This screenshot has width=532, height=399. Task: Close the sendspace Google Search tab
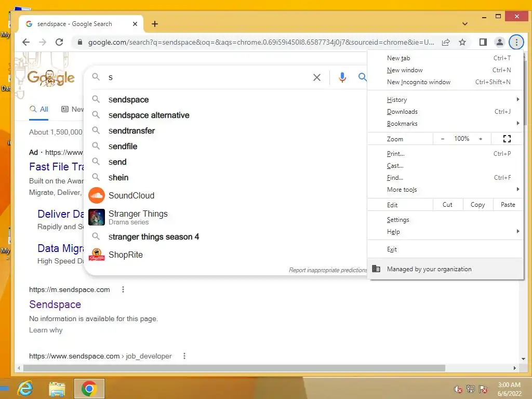pos(135,24)
